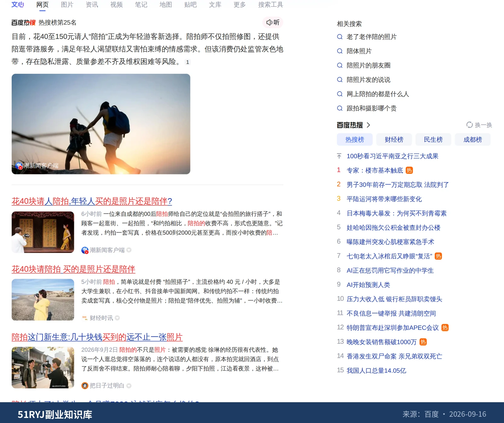Click 财经时讯 source logo icon
This screenshot has height=423, width=504.
pyautogui.click(x=85, y=318)
